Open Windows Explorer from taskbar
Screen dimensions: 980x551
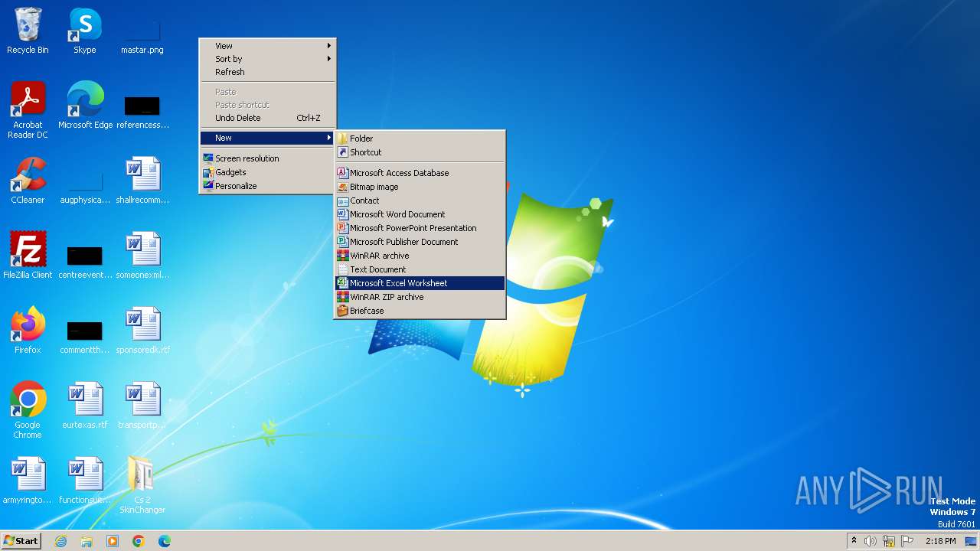(87, 541)
